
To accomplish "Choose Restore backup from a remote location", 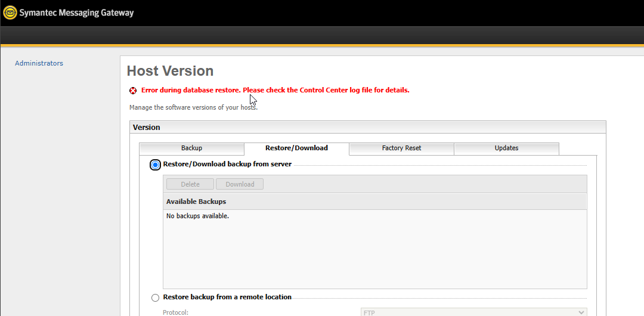I will pos(155,298).
